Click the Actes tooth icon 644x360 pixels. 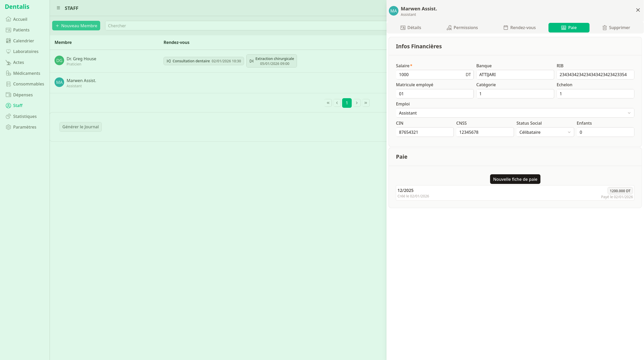click(9, 62)
